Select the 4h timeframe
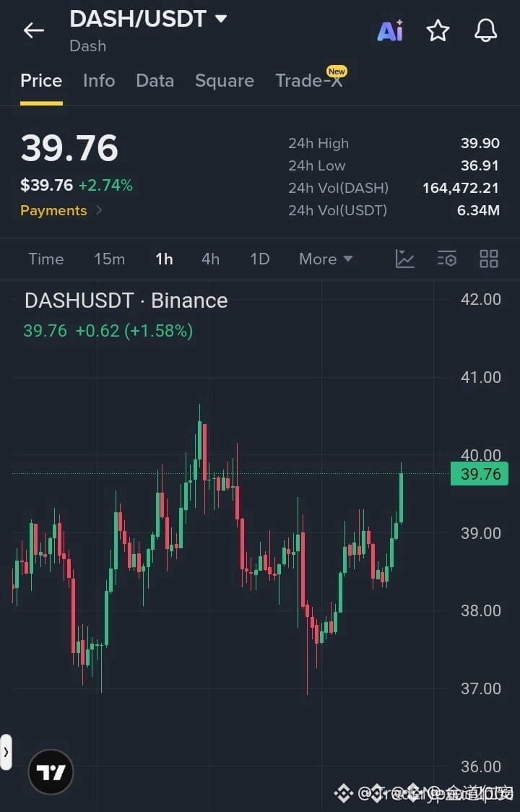 point(210,259)
